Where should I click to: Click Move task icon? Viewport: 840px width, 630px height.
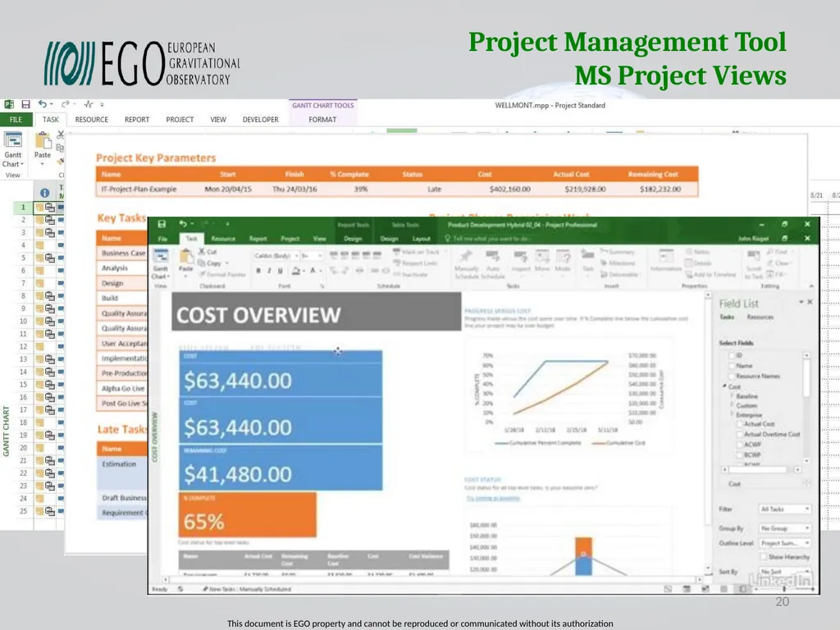pos(542,257)
